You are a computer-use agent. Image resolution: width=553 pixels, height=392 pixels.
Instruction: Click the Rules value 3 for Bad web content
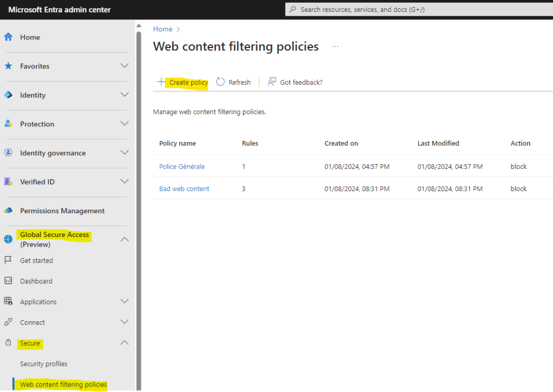pyautogui.click(x=244, y=188)
